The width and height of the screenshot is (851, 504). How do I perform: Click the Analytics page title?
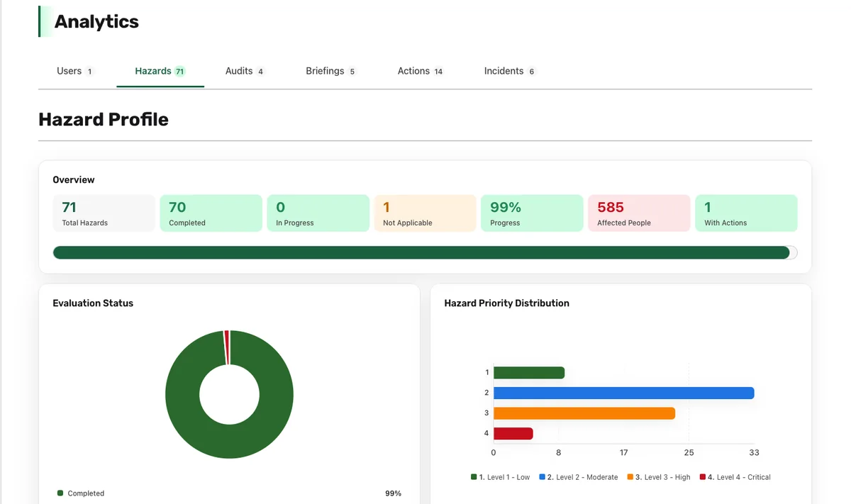pyautogui.click(x=96, y=22)
